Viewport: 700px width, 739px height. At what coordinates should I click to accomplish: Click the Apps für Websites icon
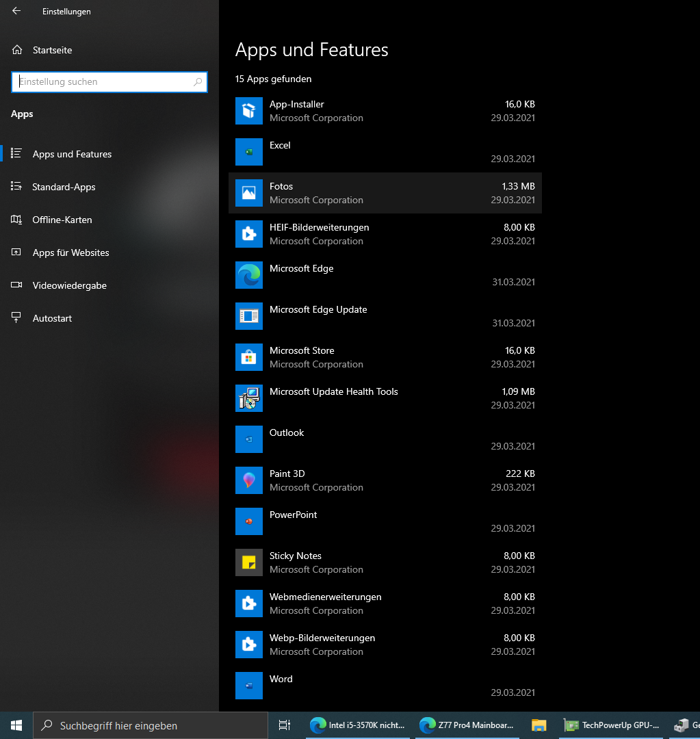point(16,252)
